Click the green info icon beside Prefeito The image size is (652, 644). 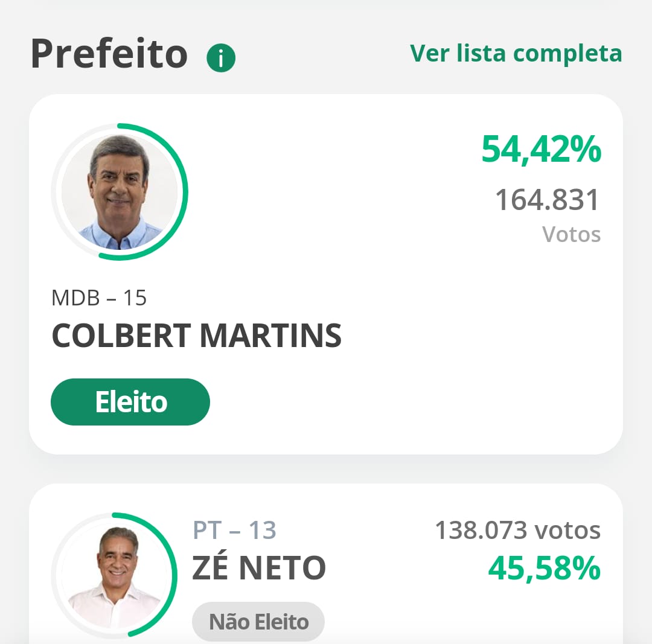click(221, 58)
